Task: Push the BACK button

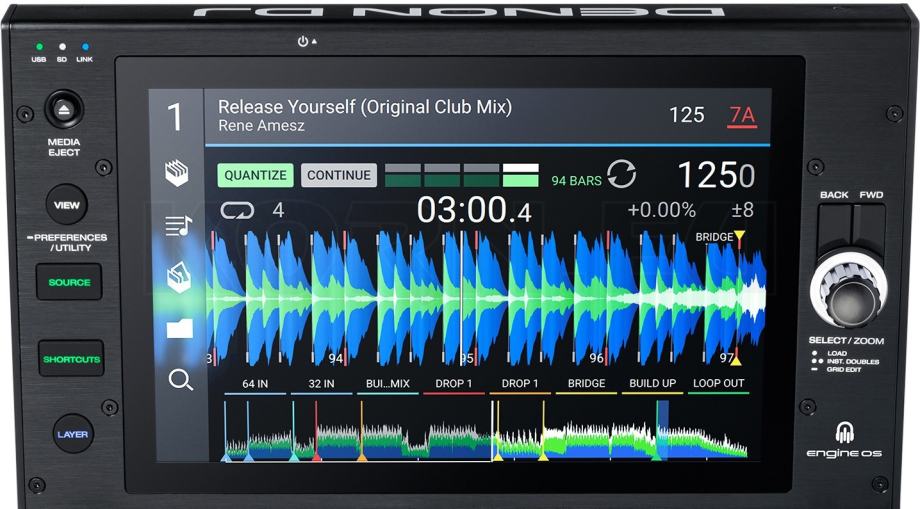Action: coord(834,227)
